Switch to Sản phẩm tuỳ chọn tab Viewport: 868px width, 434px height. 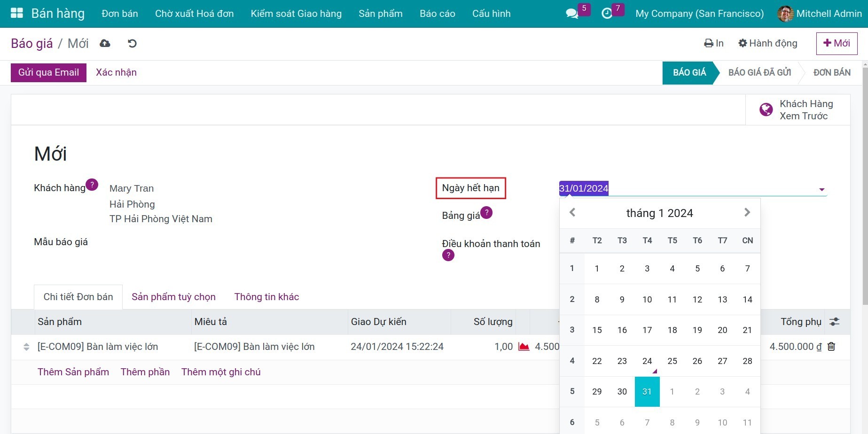point(173,297)
